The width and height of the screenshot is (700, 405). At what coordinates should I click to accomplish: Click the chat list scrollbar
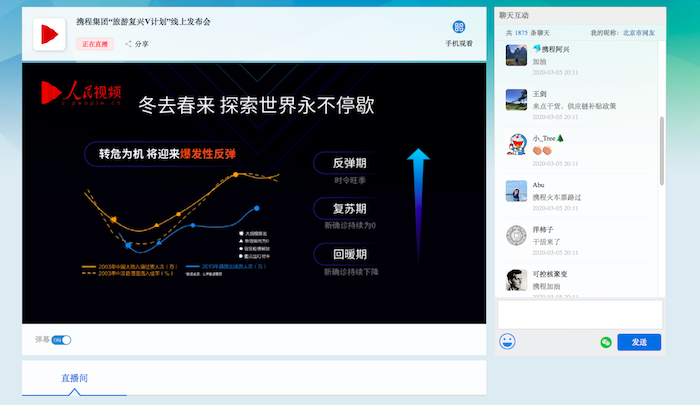click(662, 150)
